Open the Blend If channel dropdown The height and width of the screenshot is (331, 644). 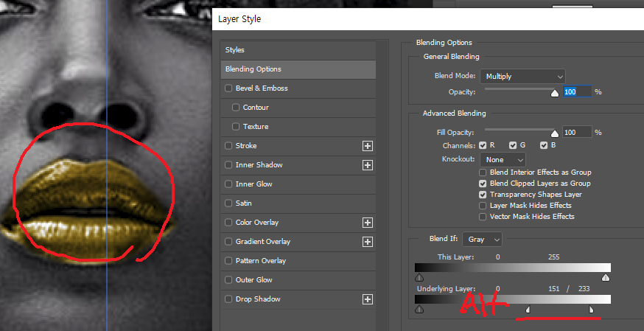pyautogui.click(x=482, y=240)
